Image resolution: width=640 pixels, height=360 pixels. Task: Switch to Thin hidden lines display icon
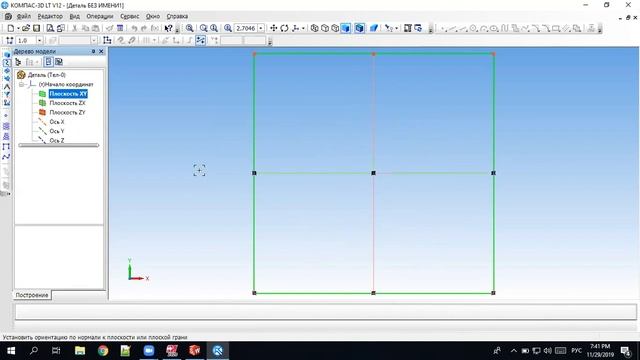point(335,28)
